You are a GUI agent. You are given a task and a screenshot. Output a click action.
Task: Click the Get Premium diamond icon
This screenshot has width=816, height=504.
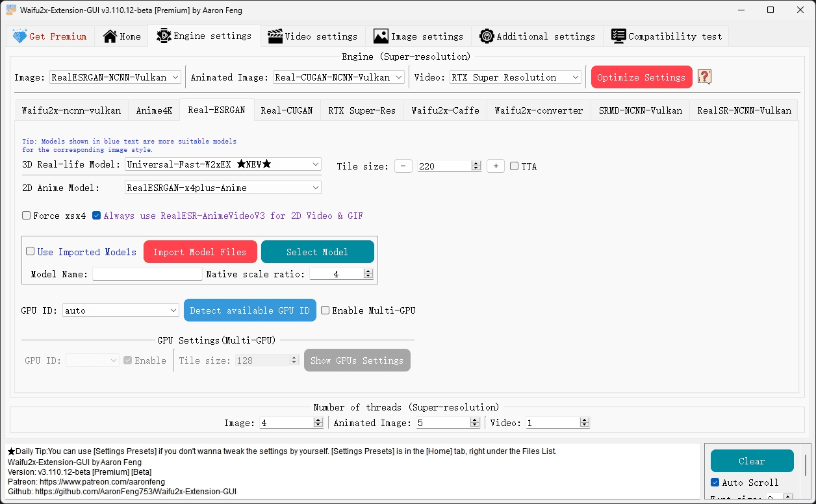pos(19,36)
